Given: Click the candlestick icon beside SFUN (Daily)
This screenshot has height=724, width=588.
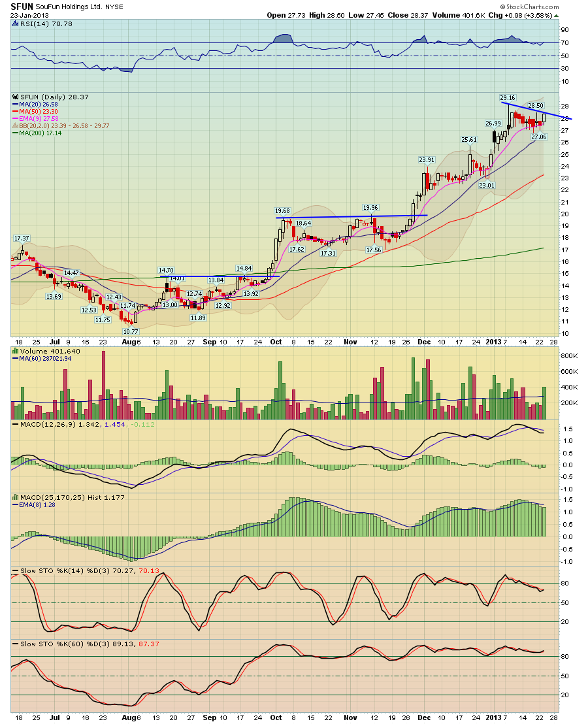Looking at the screenshot, I should (15, 97).
